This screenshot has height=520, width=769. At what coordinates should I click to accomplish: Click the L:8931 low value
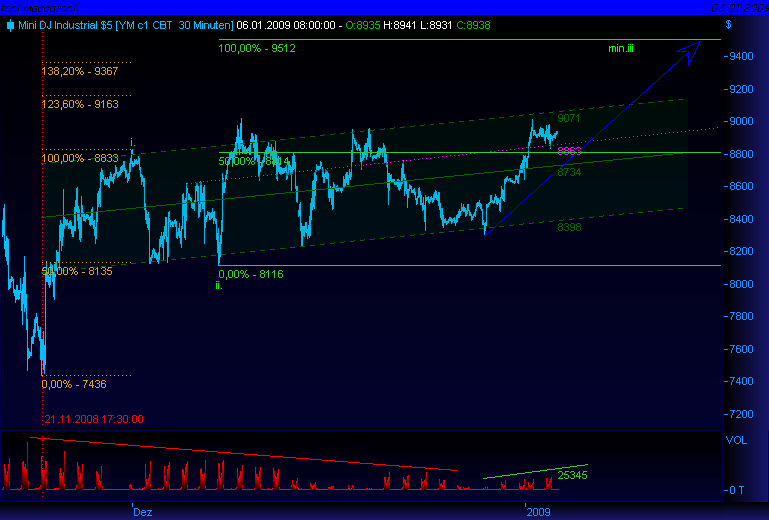click(436, 26)
